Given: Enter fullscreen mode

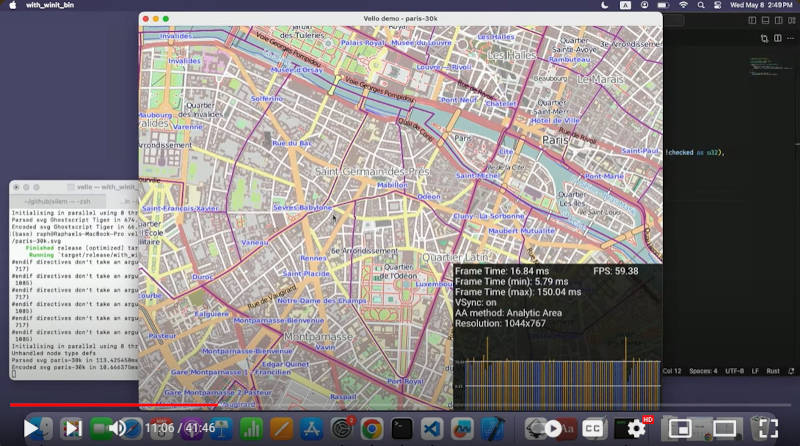Looking at the screenshot, I should 768,429.
